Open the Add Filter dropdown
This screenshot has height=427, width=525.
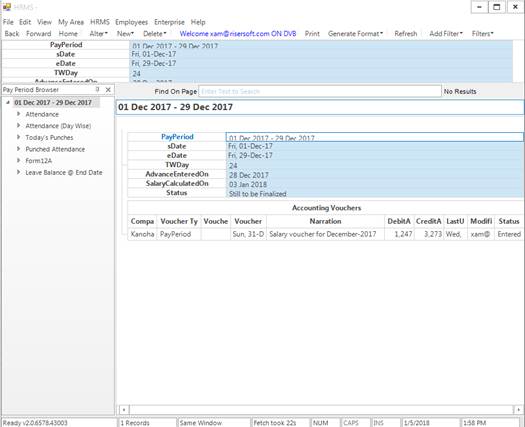[446, 33]
